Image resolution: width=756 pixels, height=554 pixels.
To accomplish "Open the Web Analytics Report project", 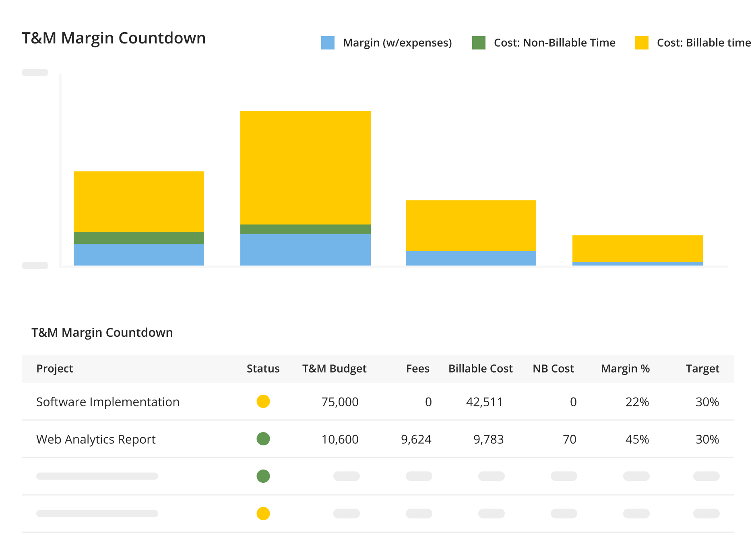I will coord(95,439).
